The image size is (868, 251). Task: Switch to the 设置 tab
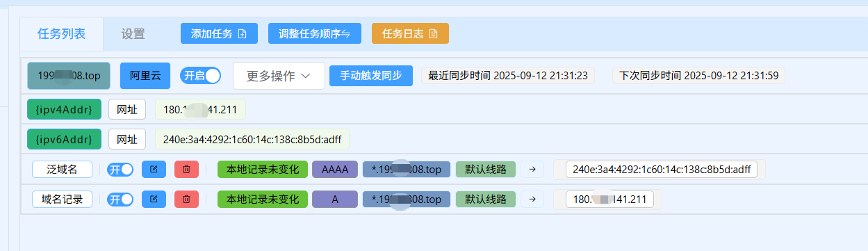133,33
